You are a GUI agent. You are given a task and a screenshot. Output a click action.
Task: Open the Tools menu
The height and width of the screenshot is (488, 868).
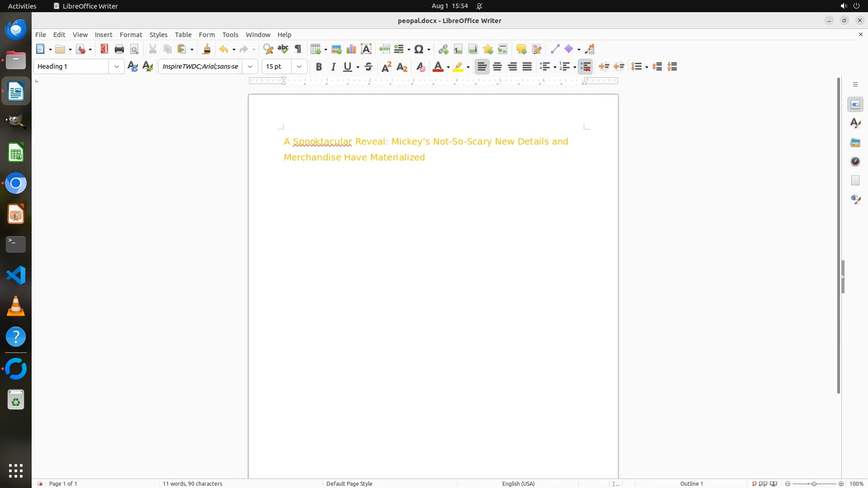230,35
